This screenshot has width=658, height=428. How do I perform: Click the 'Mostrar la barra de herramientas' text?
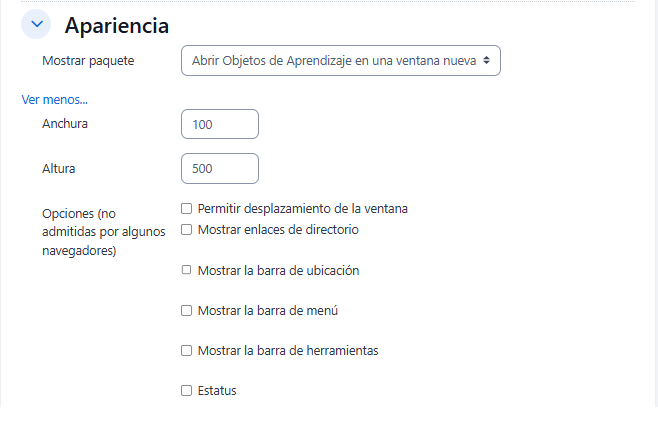[x=288, y=350]
